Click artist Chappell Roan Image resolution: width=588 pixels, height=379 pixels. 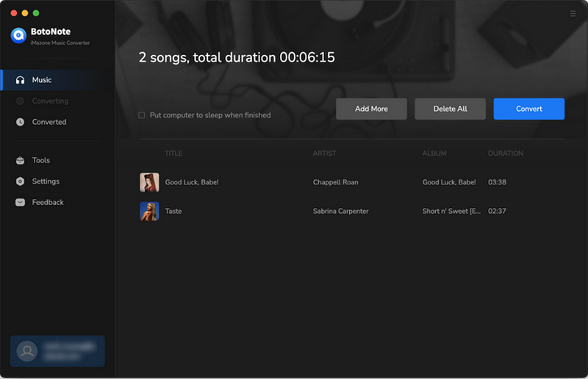pyautogui.click(x=336, y=182)
